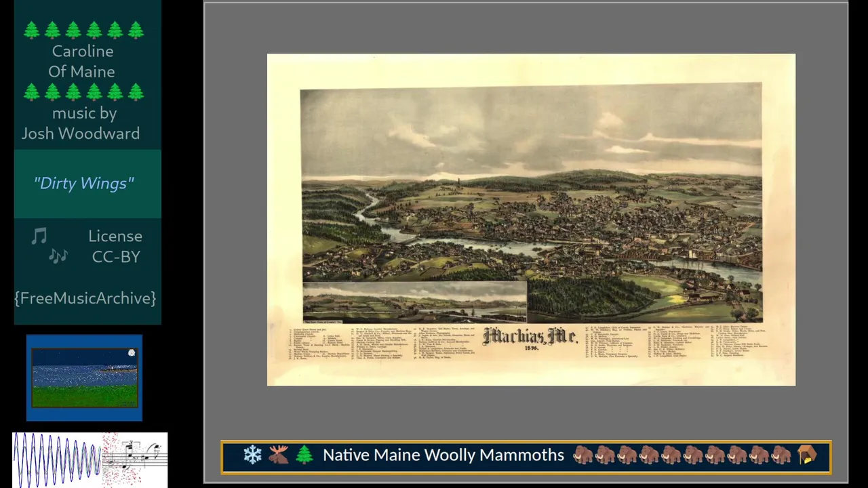Click the "Josh Woodward" artist name
The image size is (868, 488).
click(81, 134)
